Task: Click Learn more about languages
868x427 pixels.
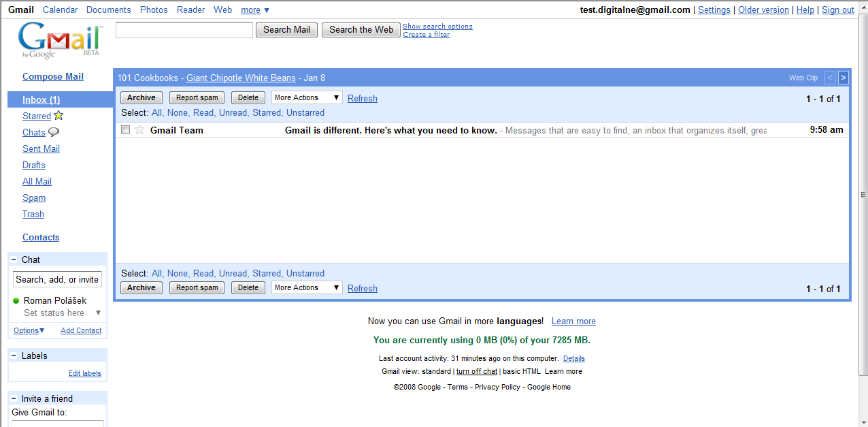Action: (x=573, y=321)
